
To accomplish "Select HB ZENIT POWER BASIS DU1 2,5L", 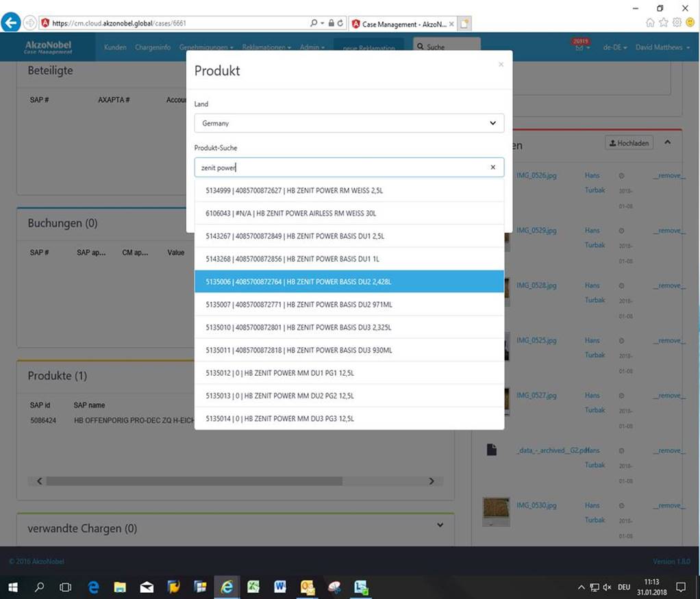I will point(349,236).
